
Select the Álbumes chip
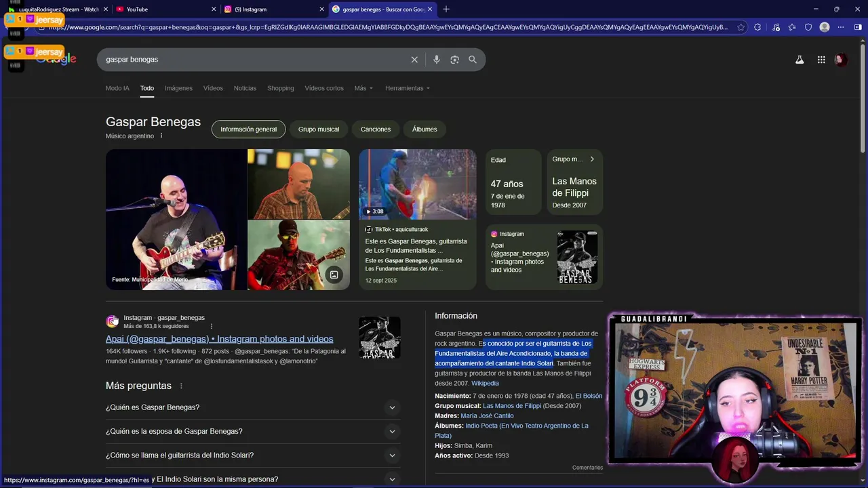click(x=425, y=129)
